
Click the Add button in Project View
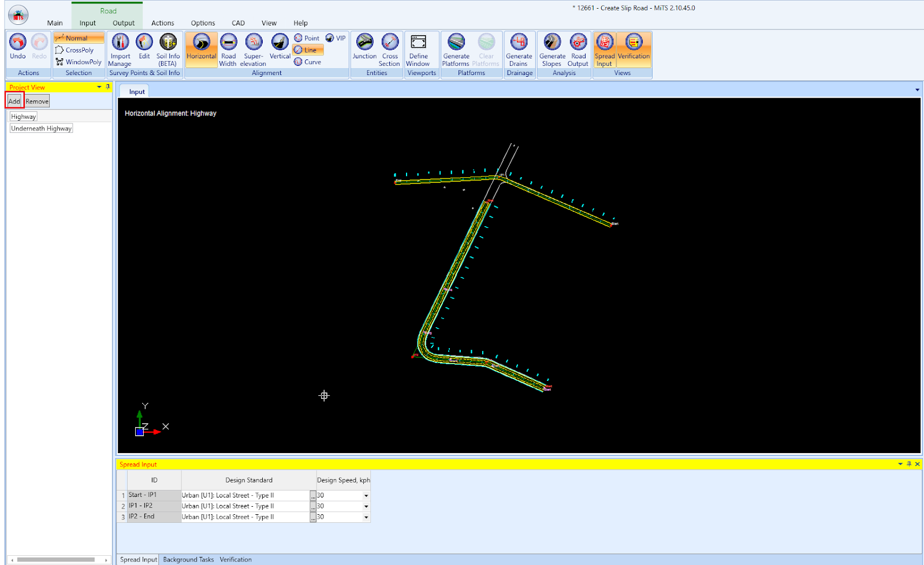14,102
